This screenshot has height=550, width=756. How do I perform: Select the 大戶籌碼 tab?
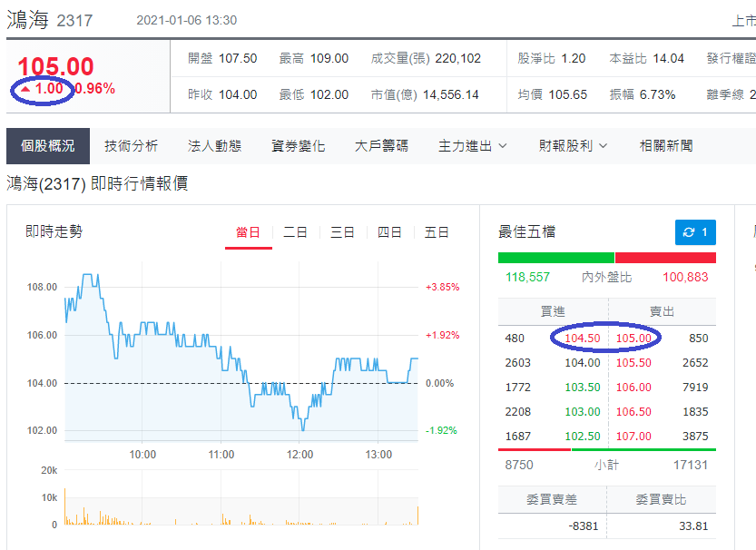pos(381,146)
